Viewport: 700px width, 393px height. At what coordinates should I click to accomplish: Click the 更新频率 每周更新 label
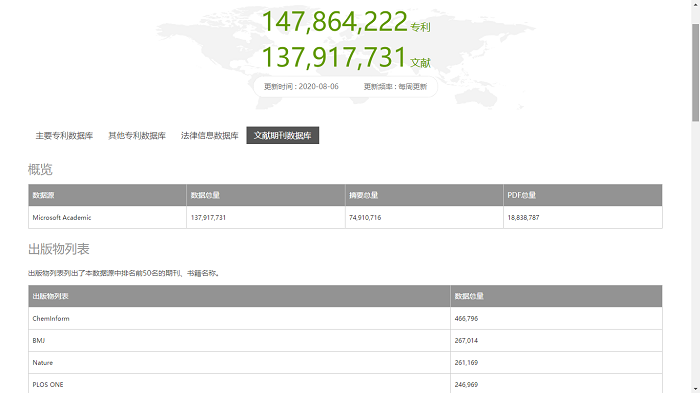coord(395,86)
